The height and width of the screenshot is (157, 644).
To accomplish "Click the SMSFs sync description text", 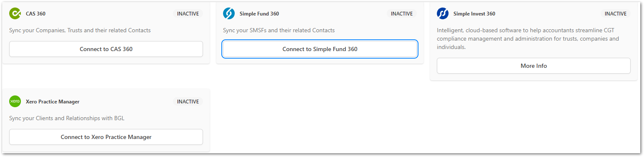I will 279,30.
